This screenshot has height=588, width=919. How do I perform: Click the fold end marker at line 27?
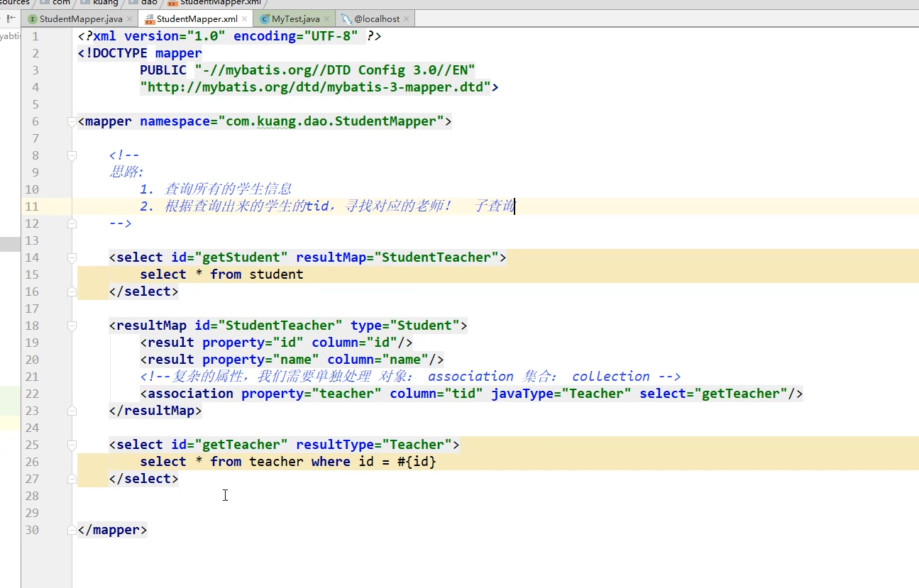coord(72,479)
